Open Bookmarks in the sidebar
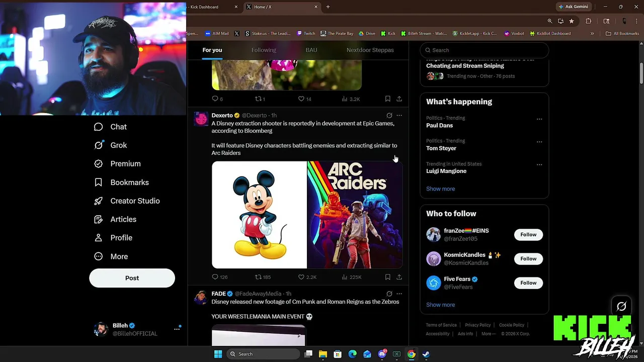 click(122, 183)
